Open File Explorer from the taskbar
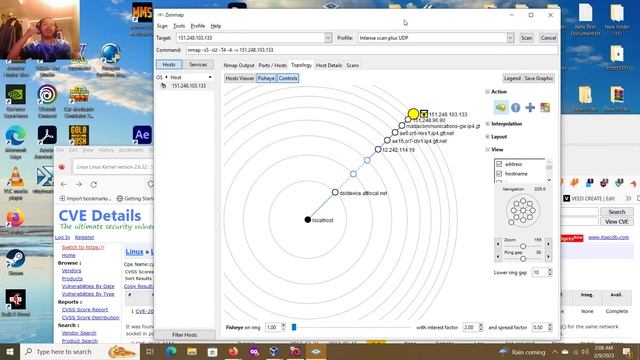Screen dimensions: 640x360 click(x=192, y=351)
